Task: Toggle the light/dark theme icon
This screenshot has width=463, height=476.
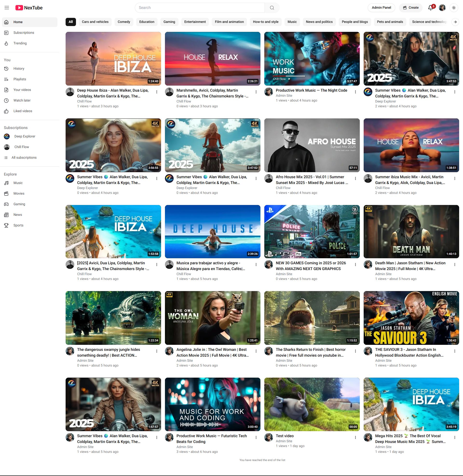Action: point(454,7)
